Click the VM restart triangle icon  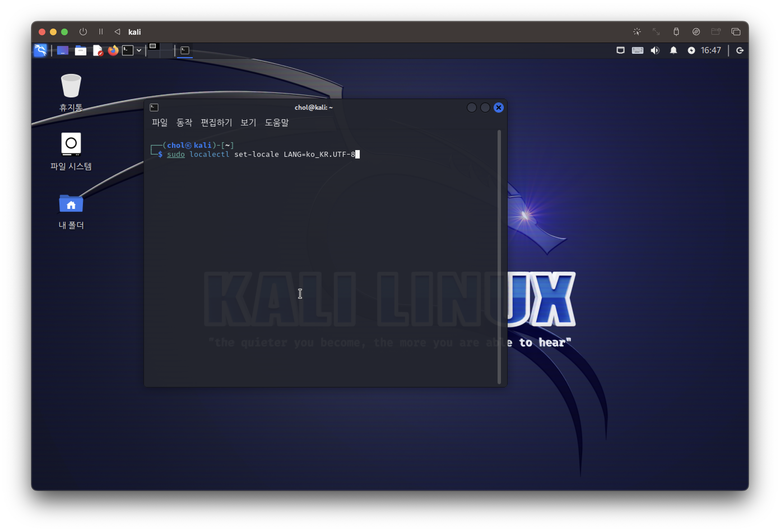point(117,32)
